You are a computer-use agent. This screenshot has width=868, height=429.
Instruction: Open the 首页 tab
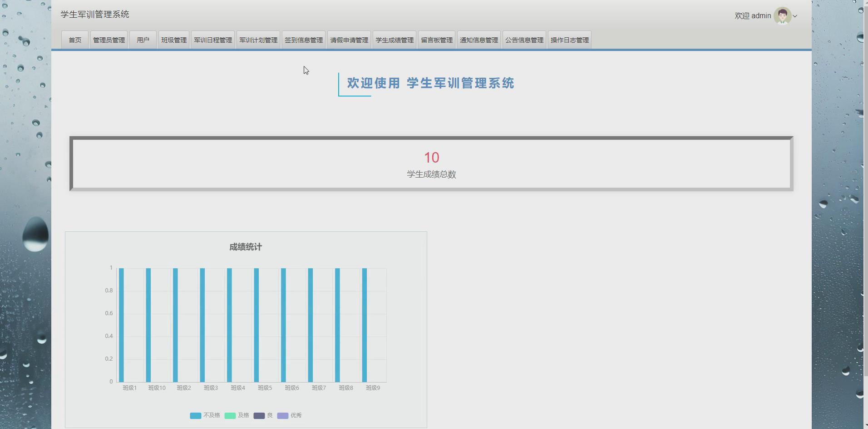[74, 40]
